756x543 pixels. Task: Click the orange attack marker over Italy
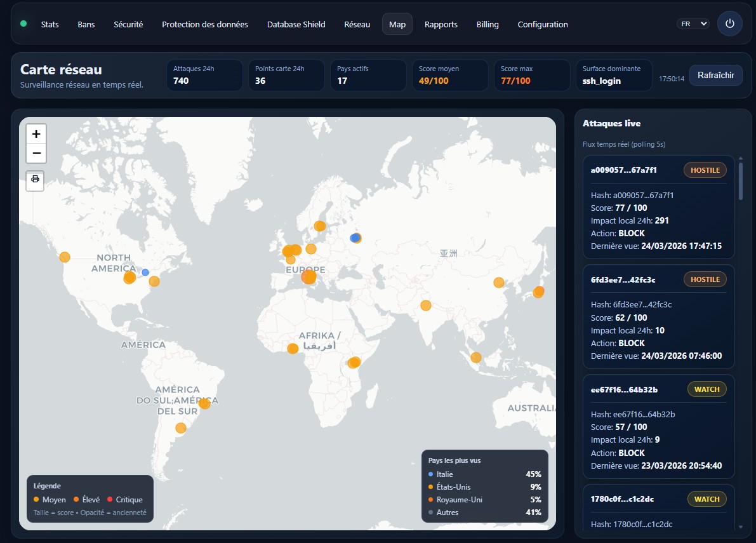[x=308, y=276]
